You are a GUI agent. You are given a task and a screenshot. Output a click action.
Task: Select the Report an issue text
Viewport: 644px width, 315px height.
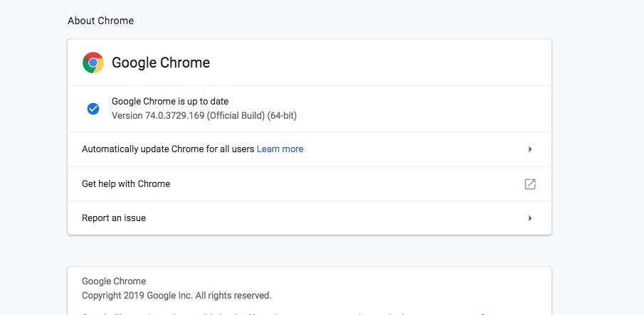click(114, 218)
